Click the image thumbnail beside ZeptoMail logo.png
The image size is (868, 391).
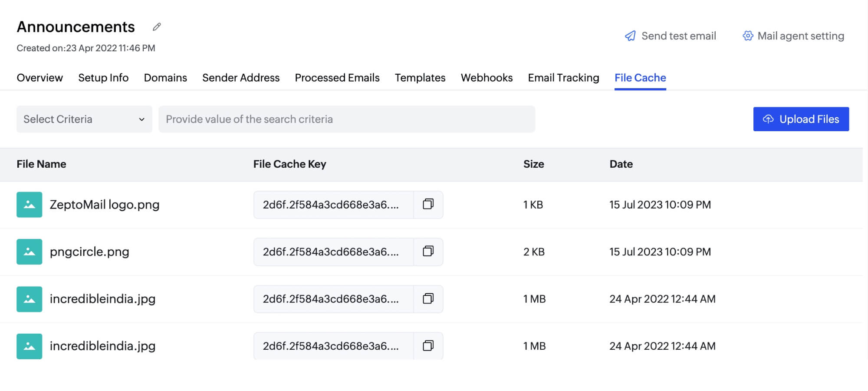[x=29, y=205]
